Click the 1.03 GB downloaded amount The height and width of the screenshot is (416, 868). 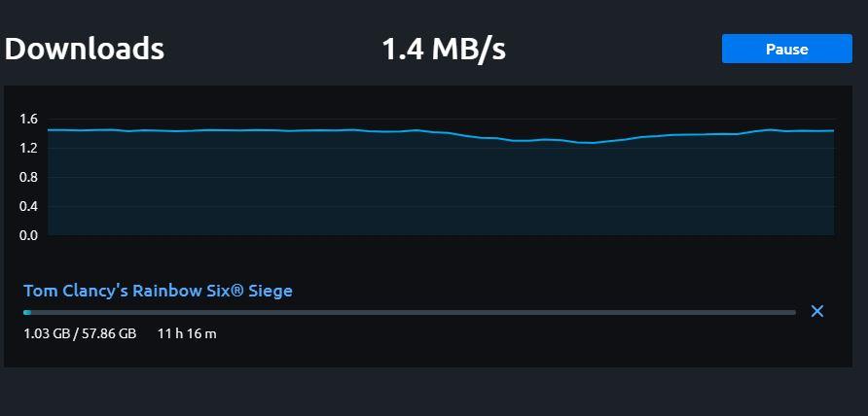[x=46, y=334]
